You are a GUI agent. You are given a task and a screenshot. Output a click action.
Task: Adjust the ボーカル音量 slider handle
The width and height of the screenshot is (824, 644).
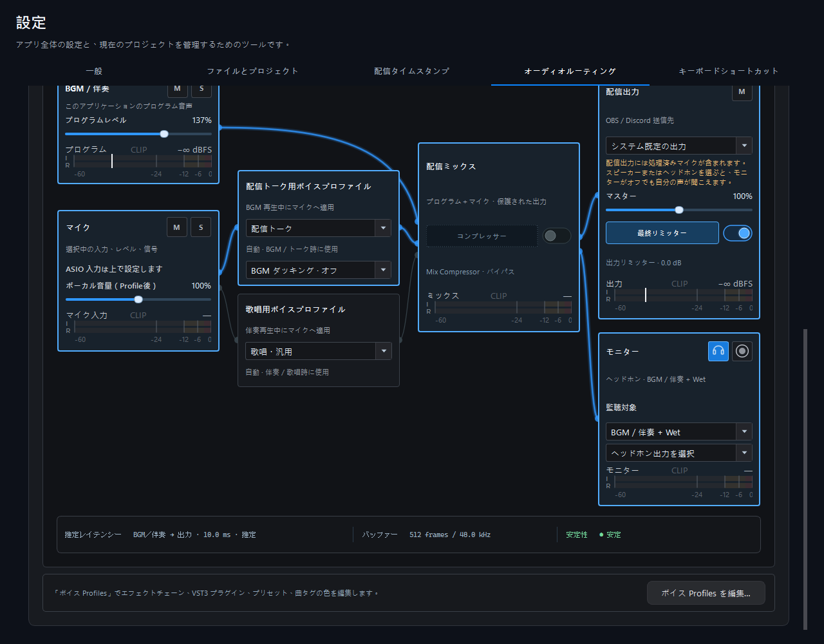[138, 299]
